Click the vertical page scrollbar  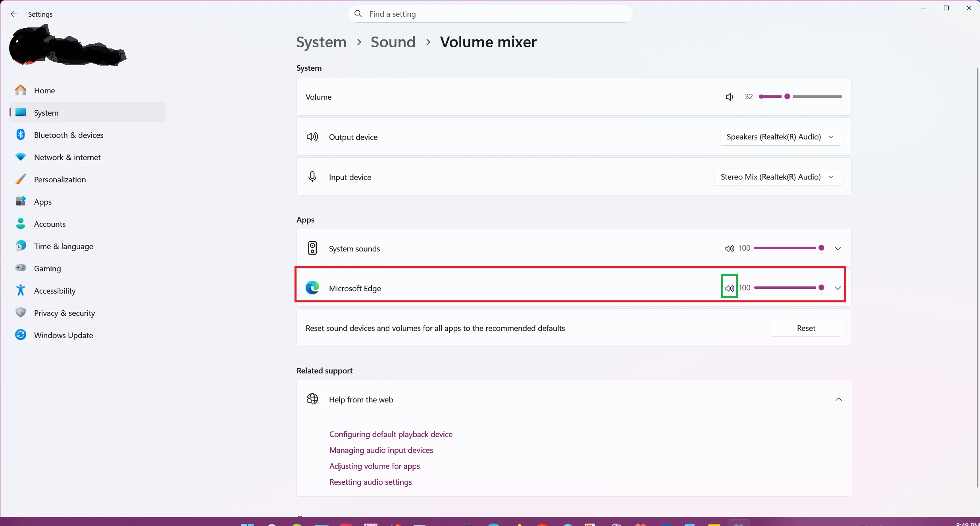click(978, 278)
